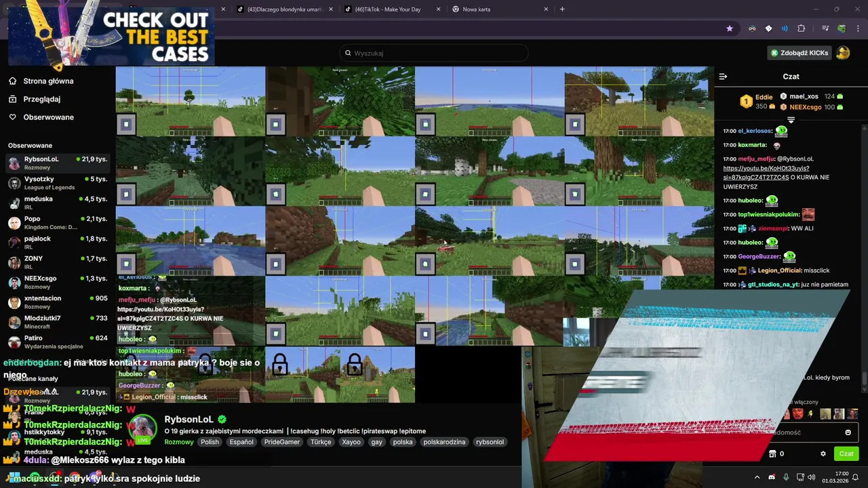The width and height of the screenshot is (868, 488).
Task: Click Rozmowy category link under title
Action: click(179, 442)
